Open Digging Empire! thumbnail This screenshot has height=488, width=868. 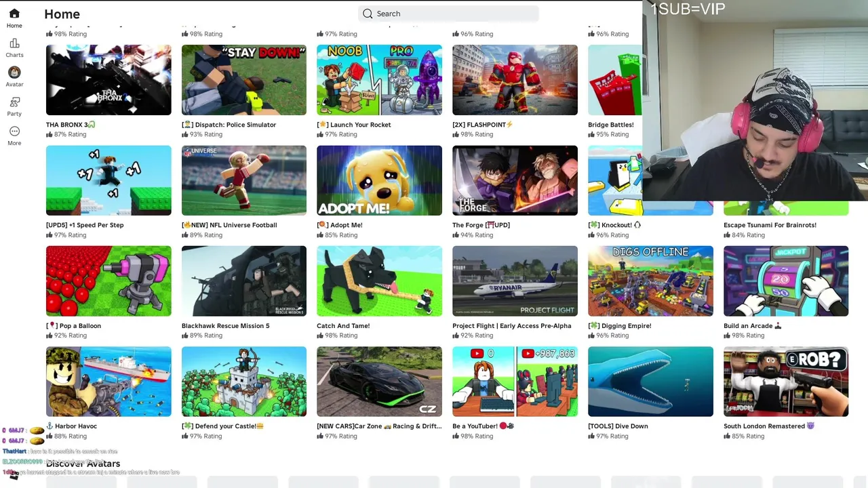(x=650, y=281)
